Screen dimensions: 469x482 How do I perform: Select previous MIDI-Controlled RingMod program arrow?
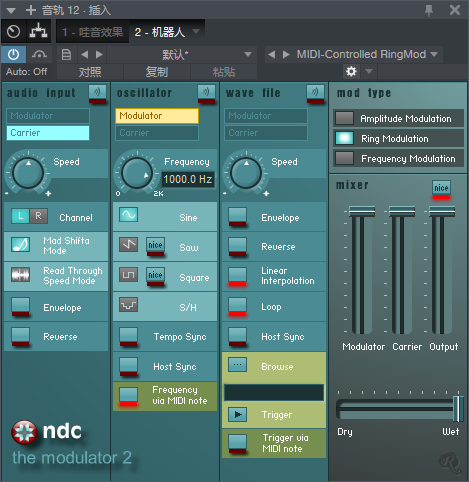pyautogui.click(x=272, y=54)
